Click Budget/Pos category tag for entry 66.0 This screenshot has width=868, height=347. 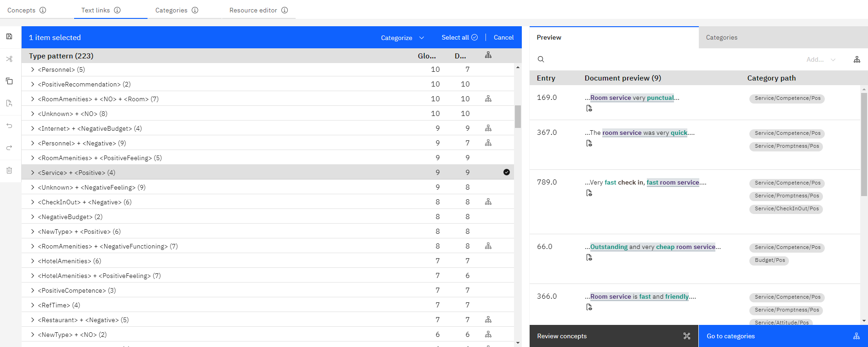[x=770, y=260]
